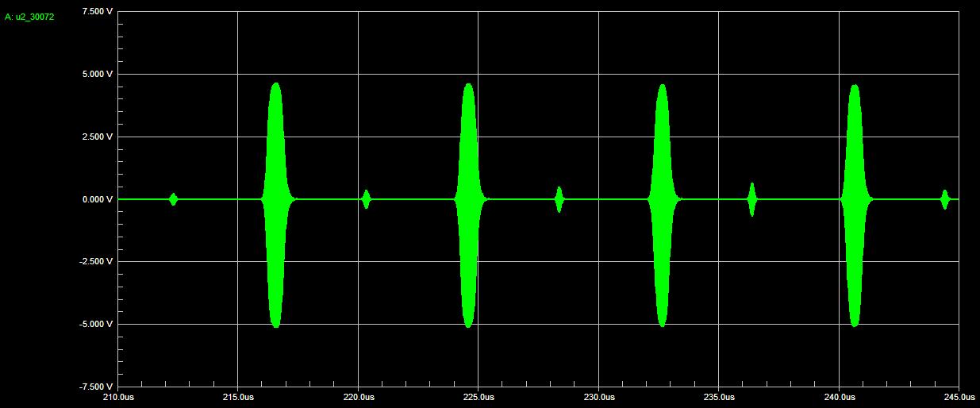Click the 5.000 V voltage axis label
Image resolution: width=980 pixels, height=408 pixels.
(x=98, y=75)
